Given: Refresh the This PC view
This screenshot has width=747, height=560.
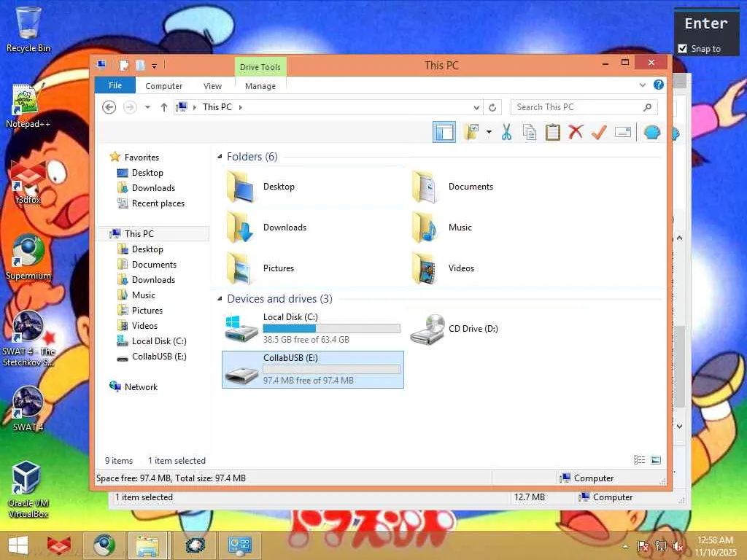Looking at the screenshot, I should point(492,108).
